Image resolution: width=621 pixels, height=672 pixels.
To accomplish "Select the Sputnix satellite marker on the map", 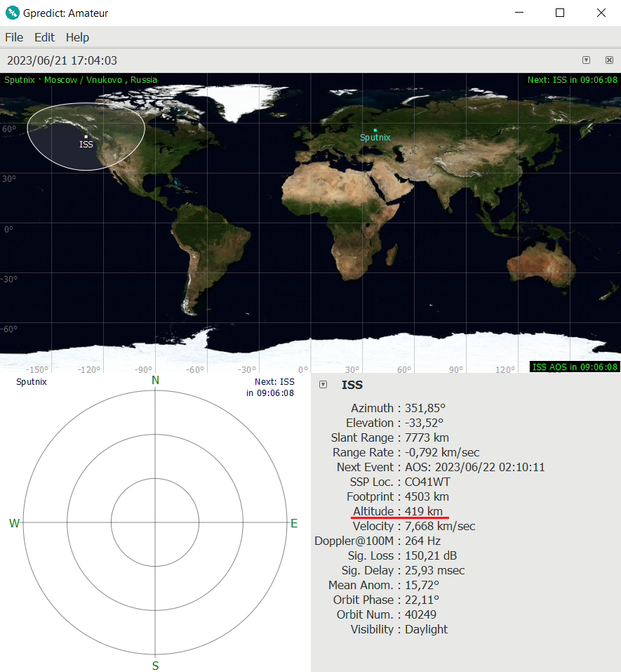I will coord(375,129).
